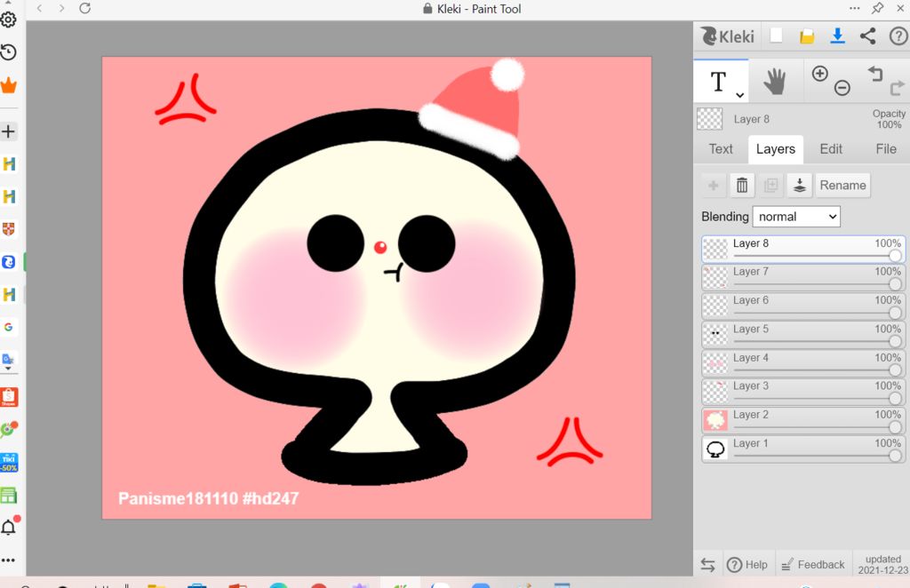The width and height of the screenshot is (910, 588).
Task: Merge the layer down
Action: pyautogui.click(x=799, y=186)
